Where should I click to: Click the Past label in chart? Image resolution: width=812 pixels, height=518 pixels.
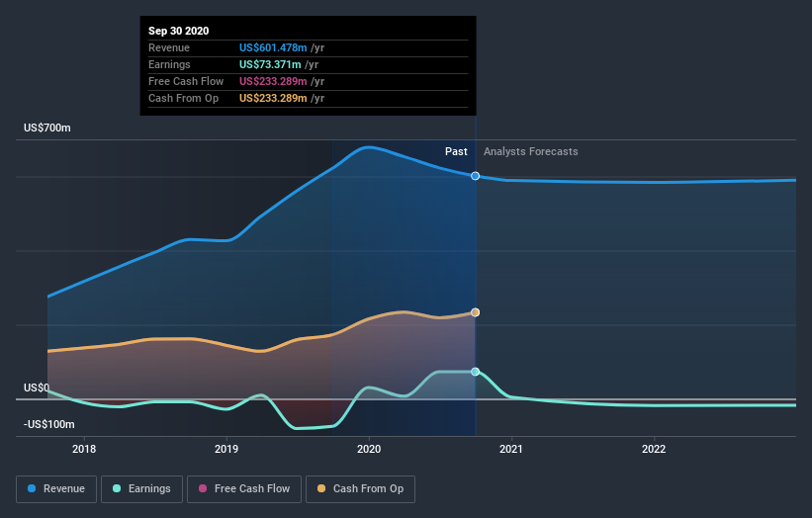[456, 151]
